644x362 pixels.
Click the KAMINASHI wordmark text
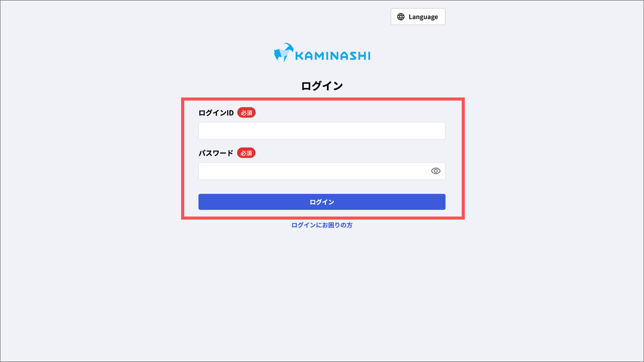pyautogui.click(x=333, y=56)
